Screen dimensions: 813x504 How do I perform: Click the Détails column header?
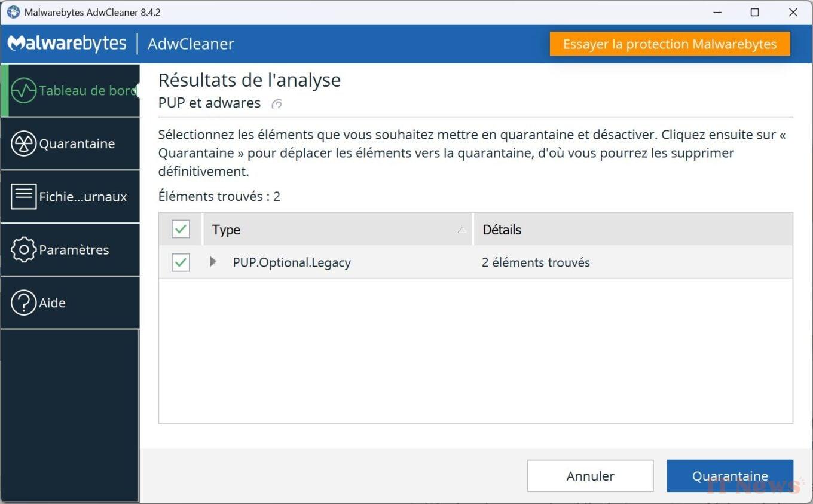(502, 230)
